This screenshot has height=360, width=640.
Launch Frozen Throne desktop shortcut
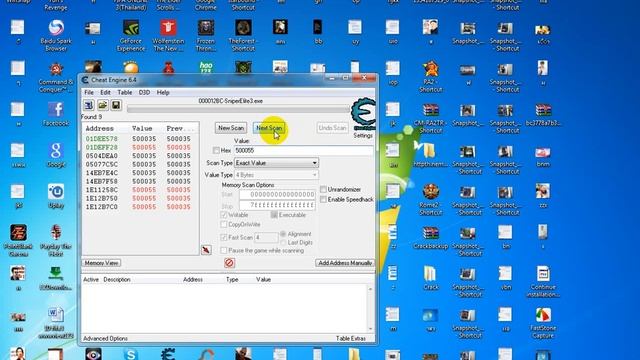coord(206,36)
